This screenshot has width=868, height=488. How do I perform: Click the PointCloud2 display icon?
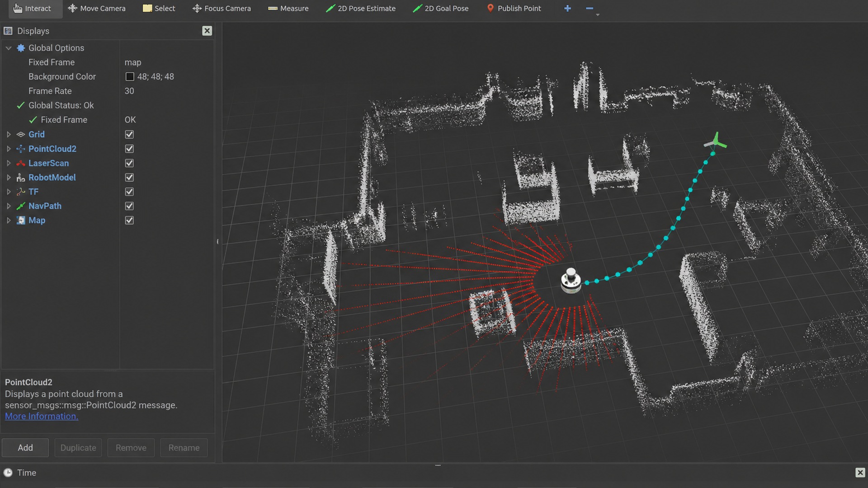point(21,149)
